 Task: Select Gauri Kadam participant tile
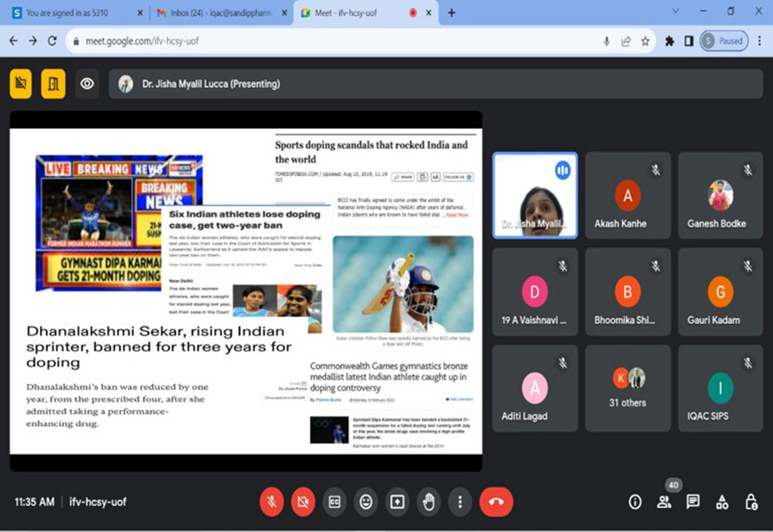coord(721,292)
